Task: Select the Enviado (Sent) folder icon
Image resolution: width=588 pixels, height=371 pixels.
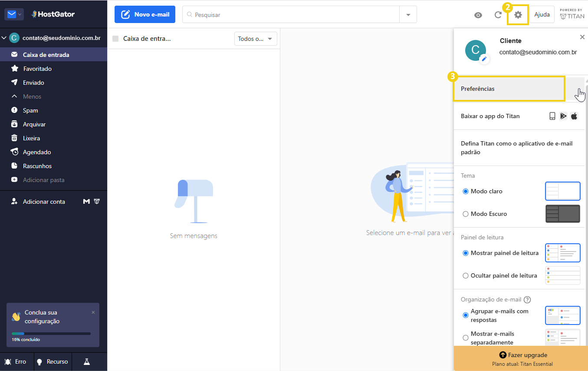Action: (x=14, y=82)
